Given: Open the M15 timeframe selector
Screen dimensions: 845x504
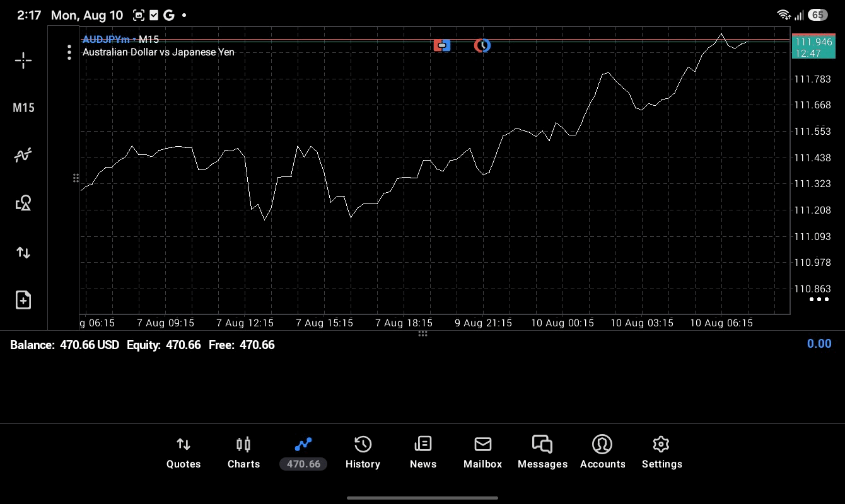Looking at the screenshot, I should coord(23,108).
